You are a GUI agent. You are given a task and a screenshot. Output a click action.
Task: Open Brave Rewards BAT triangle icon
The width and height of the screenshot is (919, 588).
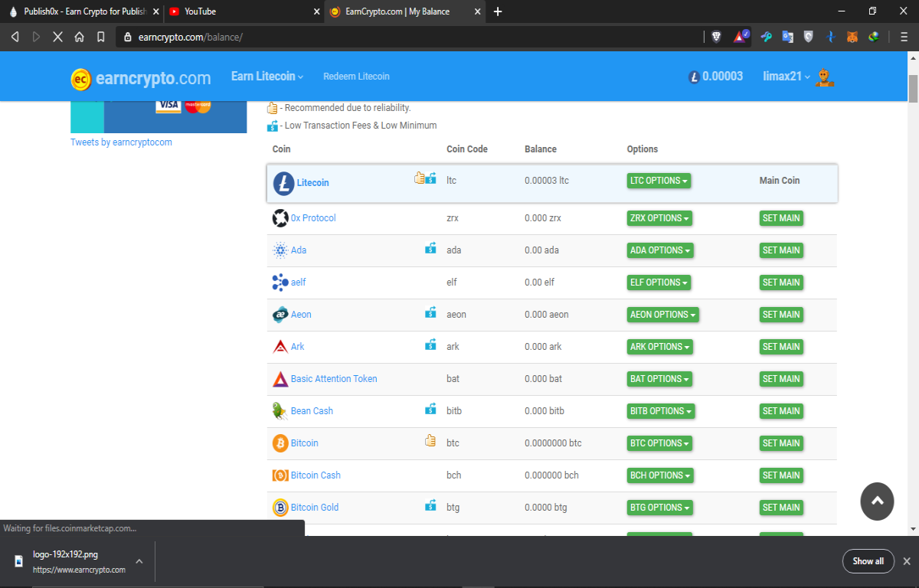pos(741,36)
